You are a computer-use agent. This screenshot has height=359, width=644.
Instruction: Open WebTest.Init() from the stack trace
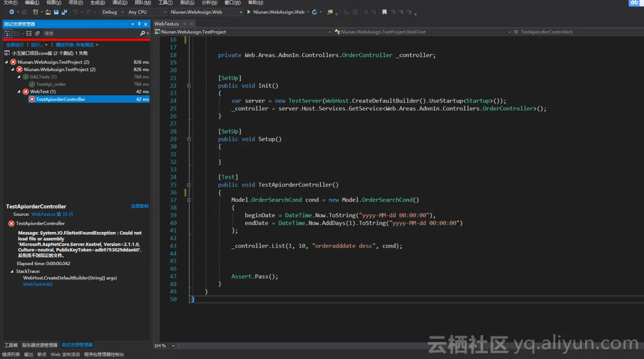37,284
